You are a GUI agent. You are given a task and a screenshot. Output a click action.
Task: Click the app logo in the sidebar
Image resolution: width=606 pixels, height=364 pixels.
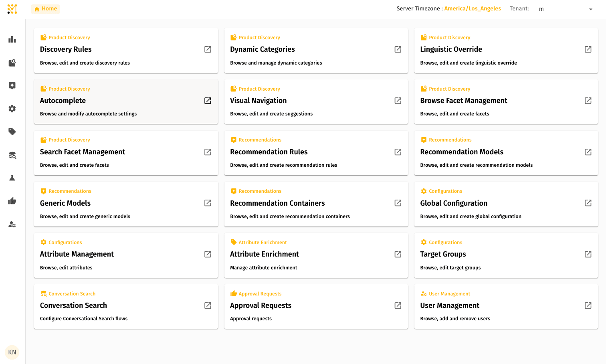12,9
